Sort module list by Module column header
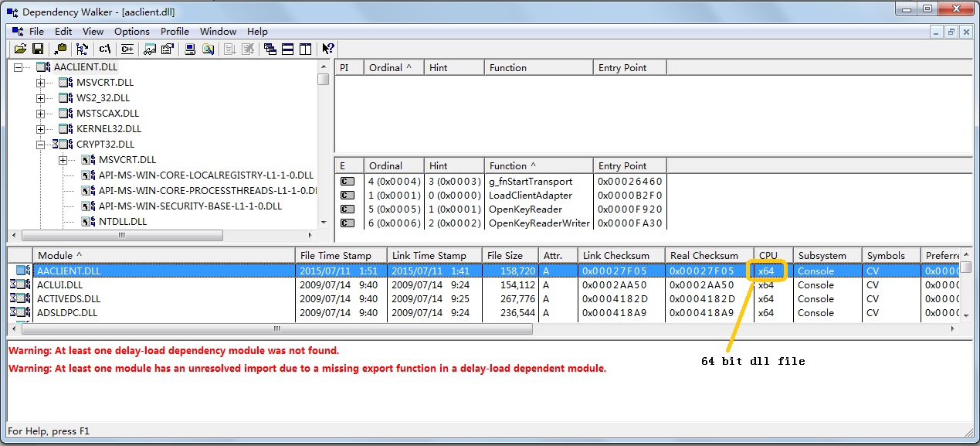The width and height of the screenshot is (980, 446). [164, 255]
